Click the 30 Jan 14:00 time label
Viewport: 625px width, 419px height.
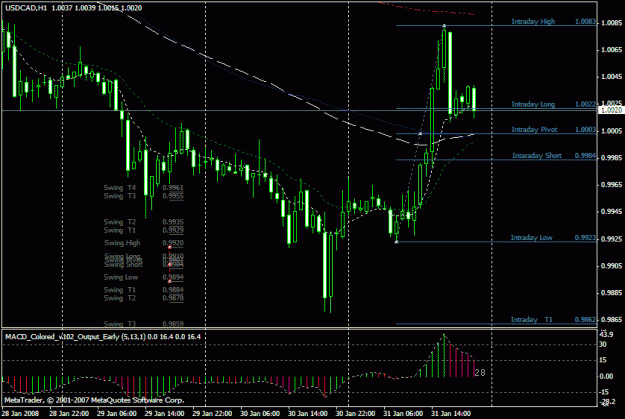tap(308, 413)
